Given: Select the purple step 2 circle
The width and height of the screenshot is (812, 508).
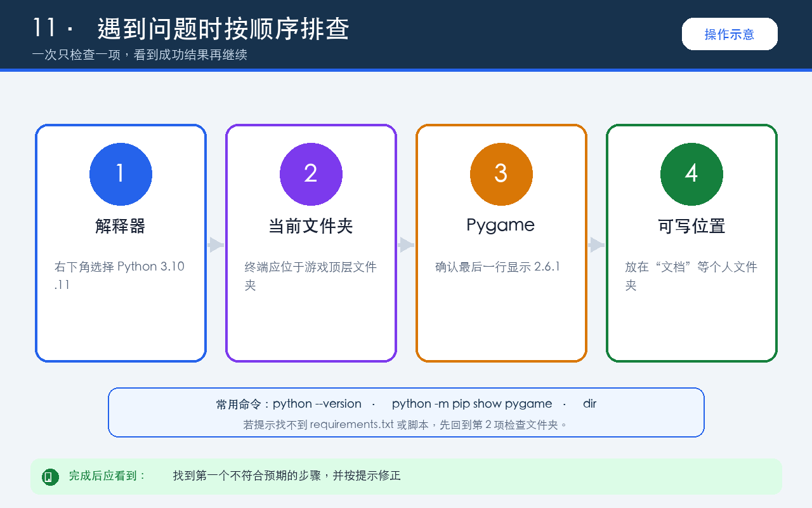Looking at the screenshot, I should click(311, 174).
